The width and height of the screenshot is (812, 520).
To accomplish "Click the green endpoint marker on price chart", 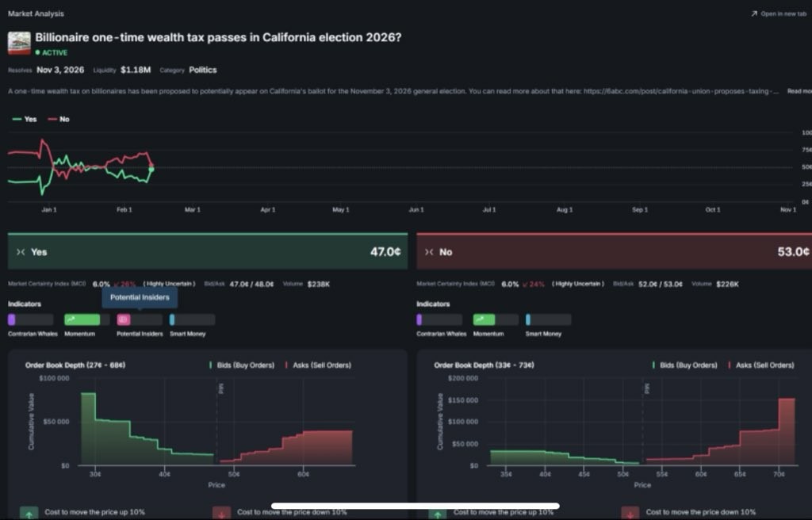I will click(x=151, y=170).
